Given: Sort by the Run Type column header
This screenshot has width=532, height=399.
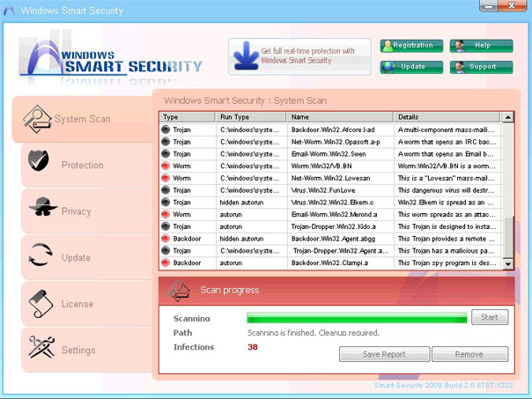Looking at the screenshot, I should coord(251,117).
